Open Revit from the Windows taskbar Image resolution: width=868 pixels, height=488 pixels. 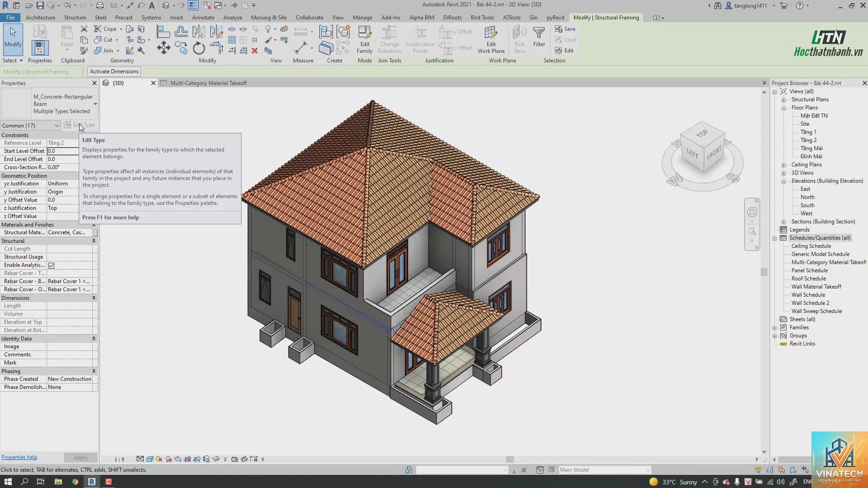(x=92, y=482)
